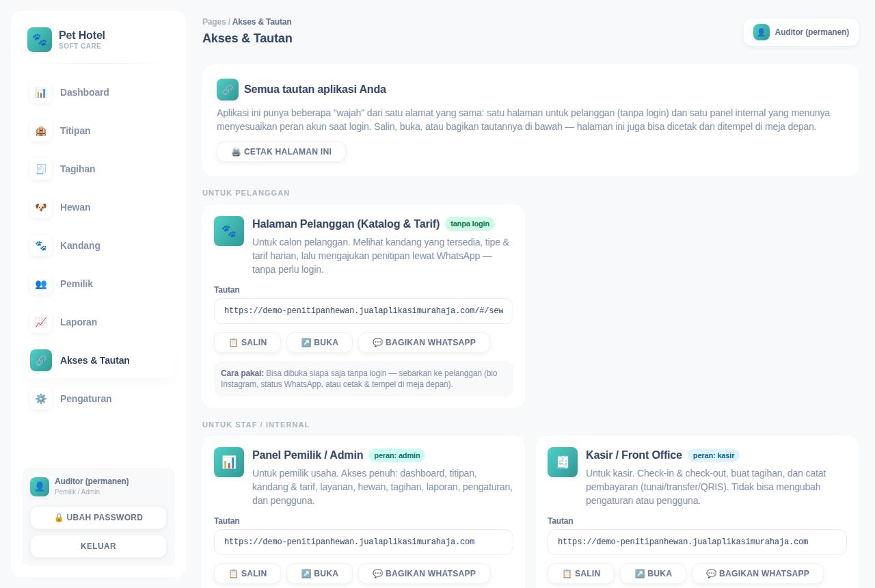Click the Titipan hotel icon in sidebar
Screen dimensions: 875x588
pos(41,131)
